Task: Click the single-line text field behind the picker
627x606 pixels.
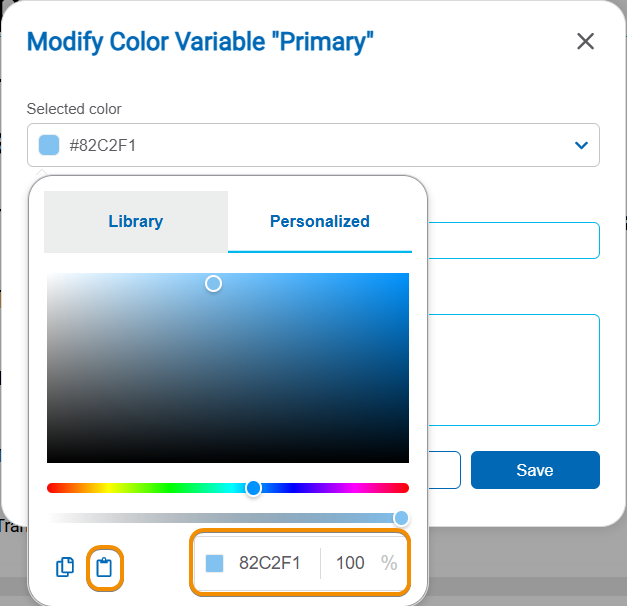Action: pyautogui.click(x=513, y=241)
